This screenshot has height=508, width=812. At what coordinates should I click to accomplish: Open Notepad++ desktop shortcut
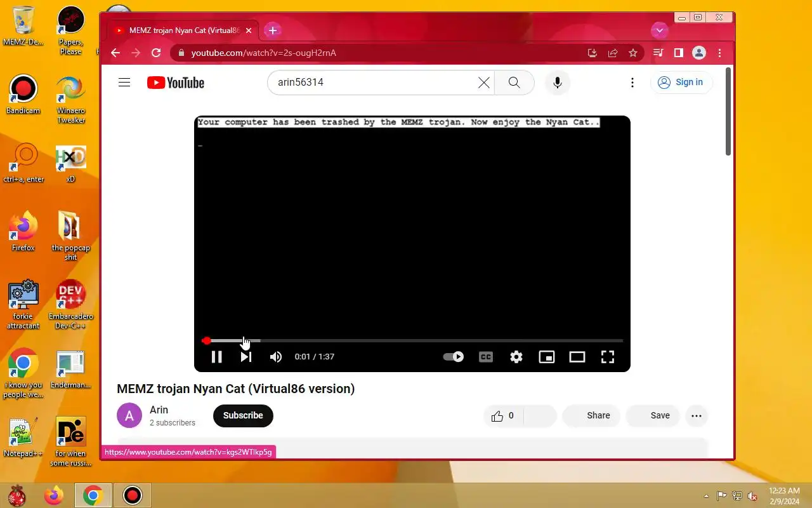pos(23,437)
